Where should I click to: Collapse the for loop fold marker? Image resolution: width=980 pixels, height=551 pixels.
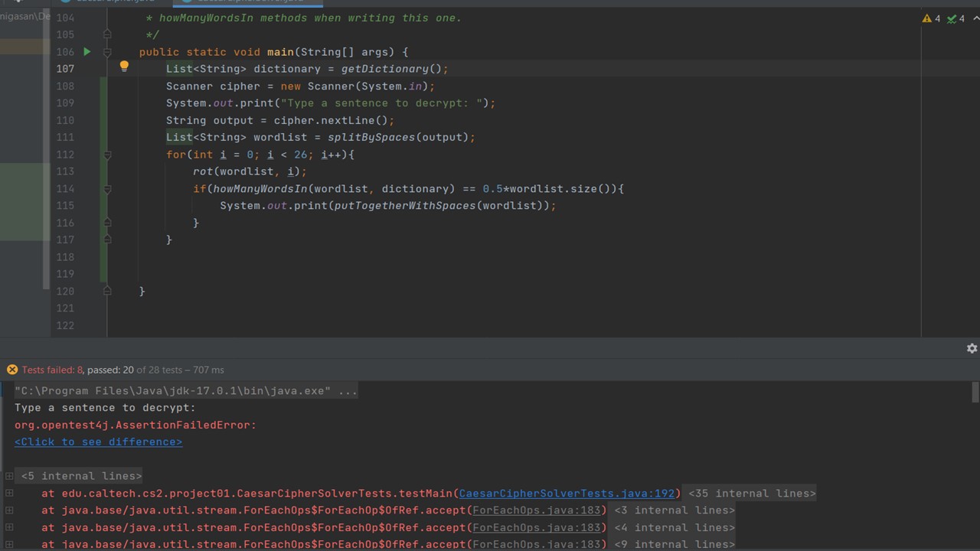[107, 155]
